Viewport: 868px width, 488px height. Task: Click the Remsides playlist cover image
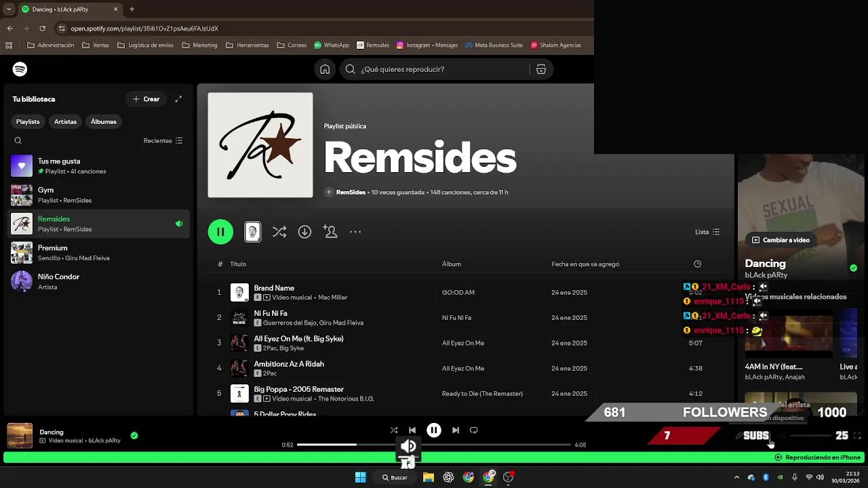pos(260,145)
